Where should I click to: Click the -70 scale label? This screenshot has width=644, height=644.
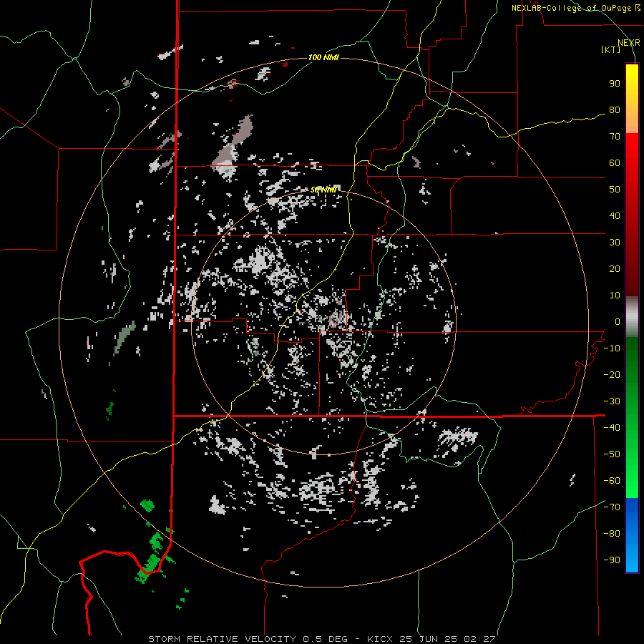[612, 507]
